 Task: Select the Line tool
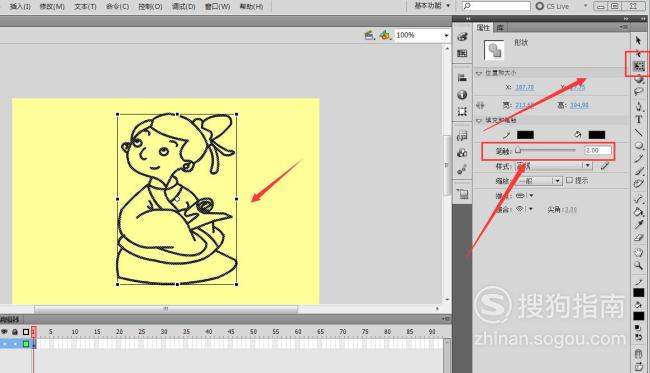click(x=639, y=133)
